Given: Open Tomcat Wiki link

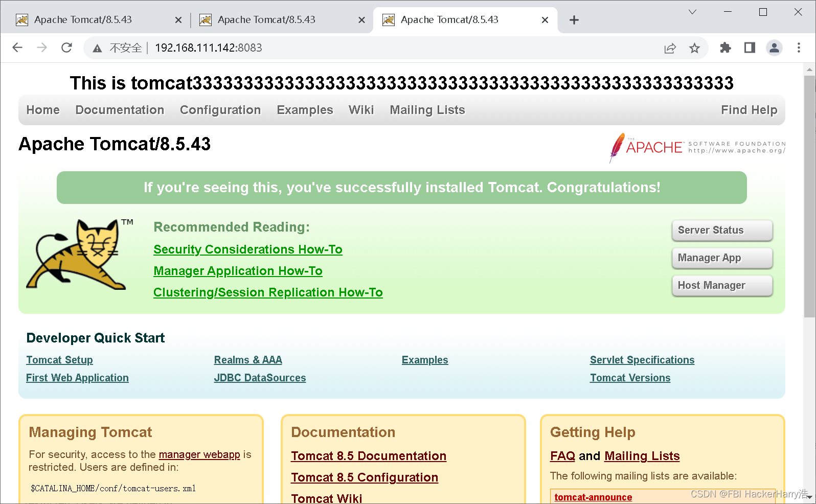Looking at the screenshot, I should coord(327,498).
